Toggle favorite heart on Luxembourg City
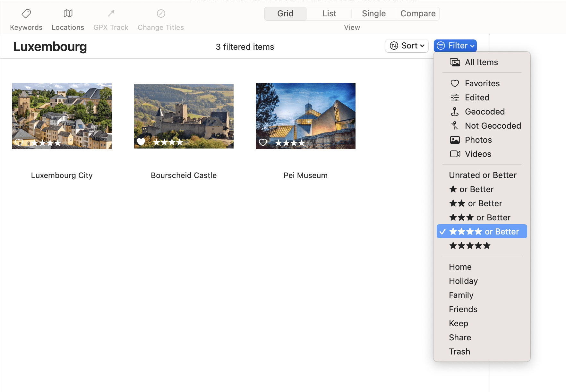The height and width of the screenshot is (392, 566). point(19,142)
